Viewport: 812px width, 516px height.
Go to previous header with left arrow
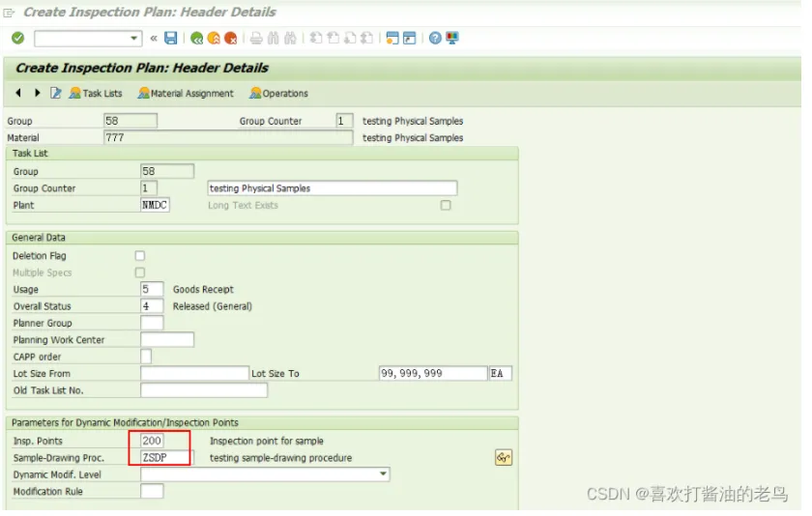point(18,93)
